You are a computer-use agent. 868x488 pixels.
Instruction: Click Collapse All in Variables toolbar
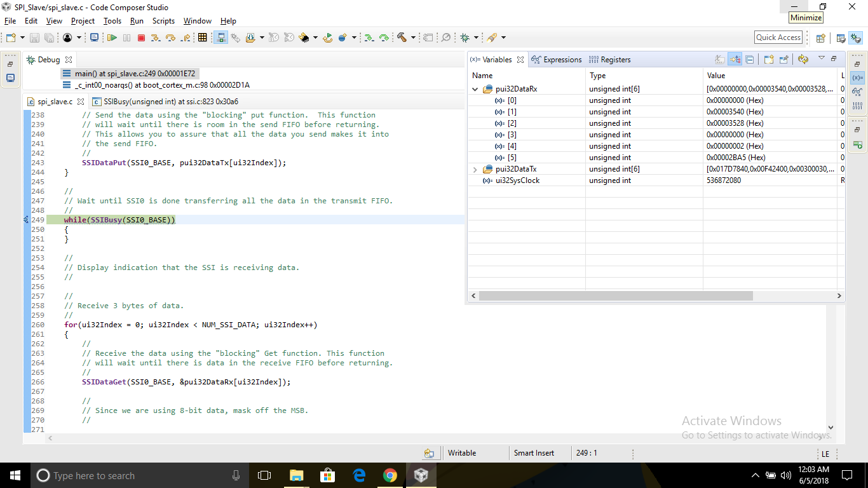tap(750, 59)
